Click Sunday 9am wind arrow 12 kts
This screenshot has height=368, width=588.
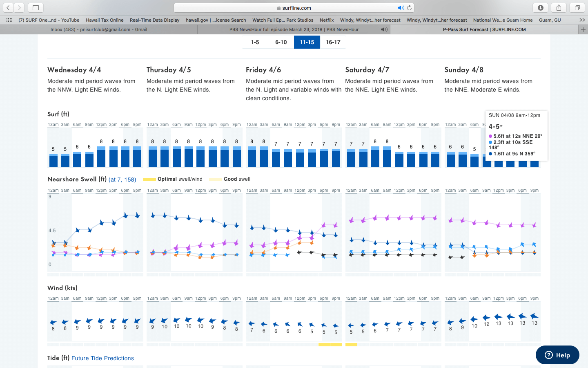[486, 317]
